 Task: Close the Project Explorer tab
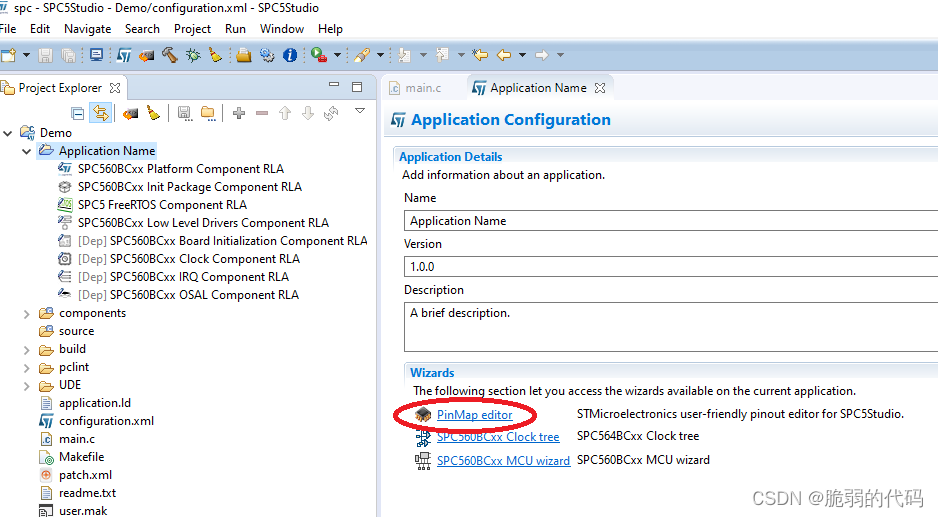point(115,88)
